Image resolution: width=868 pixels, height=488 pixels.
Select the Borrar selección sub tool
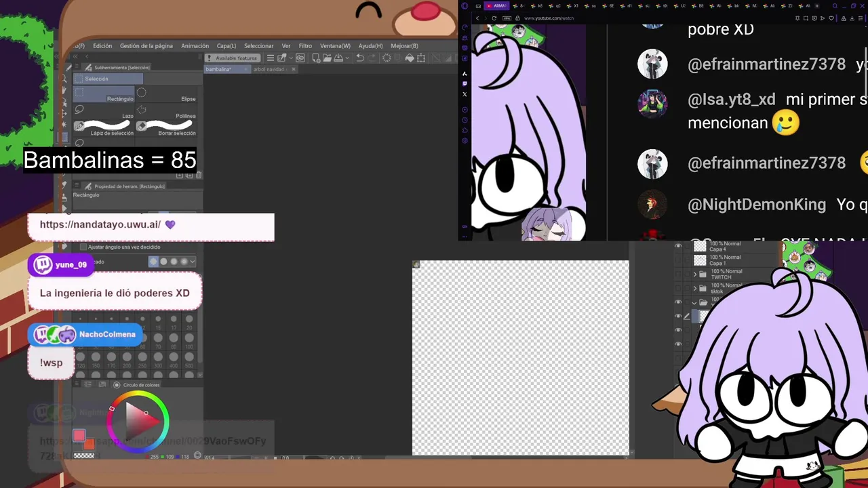(x=167, y=129)
